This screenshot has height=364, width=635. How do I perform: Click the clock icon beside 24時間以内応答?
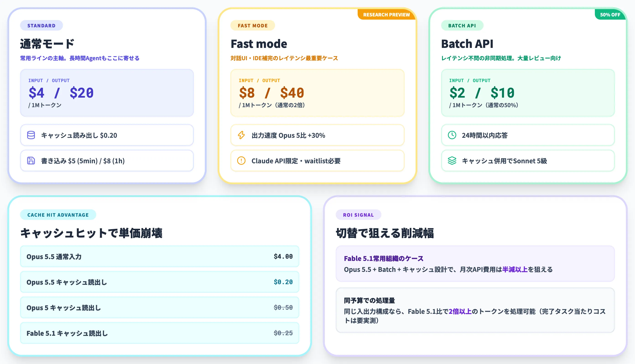[452, 135]
